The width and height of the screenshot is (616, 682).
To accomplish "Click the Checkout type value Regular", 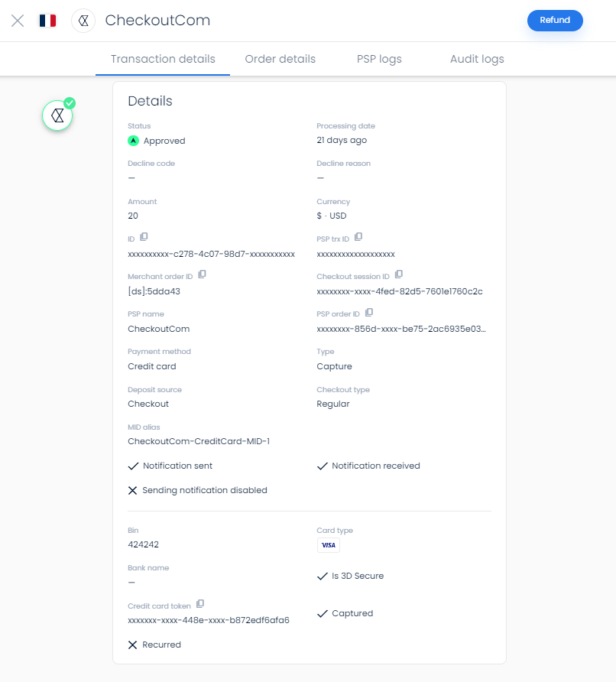I will [x=333, y=404].
